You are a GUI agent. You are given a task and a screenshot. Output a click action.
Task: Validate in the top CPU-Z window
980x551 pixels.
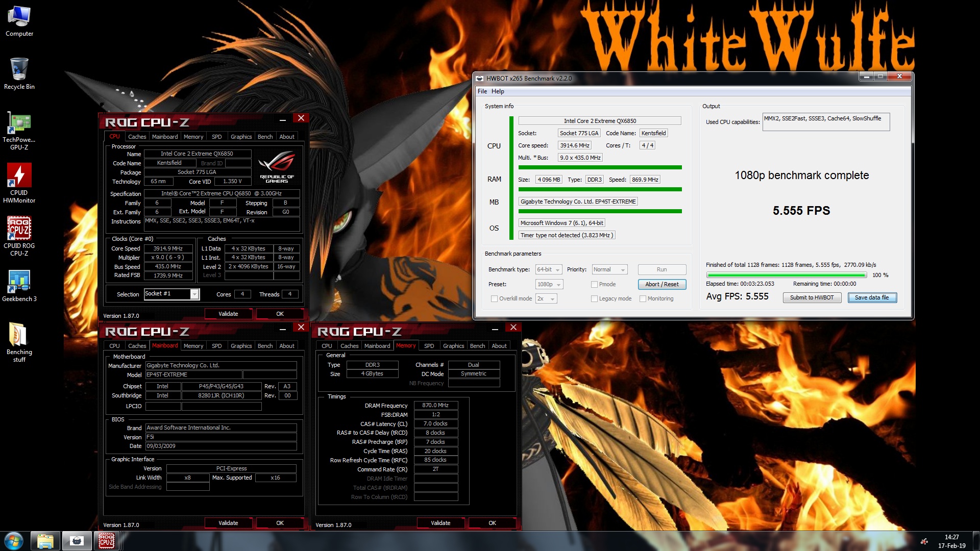228,314
